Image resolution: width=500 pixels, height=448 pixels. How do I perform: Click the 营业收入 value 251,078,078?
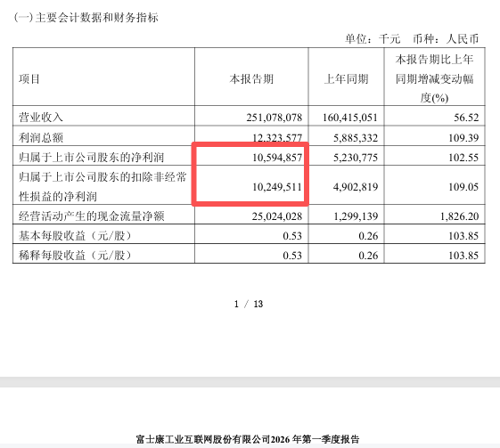click(274, 118)
